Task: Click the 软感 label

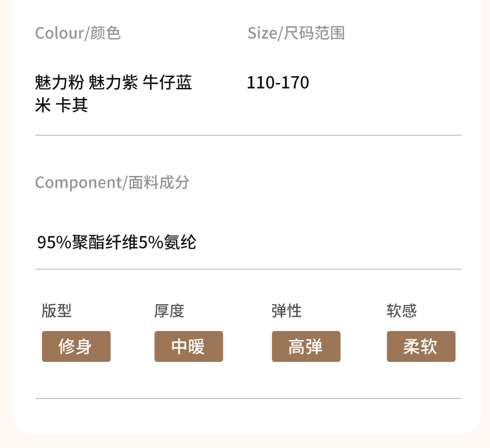Action: coord(401,311)
